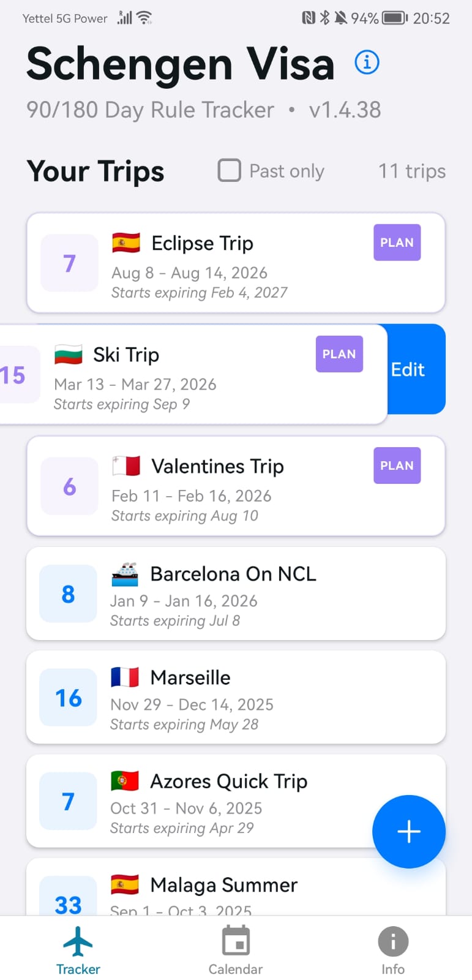Click the PLAN badge on Eclipse Trip
This screenshot has width=472, height=980.
coord(397,243)
